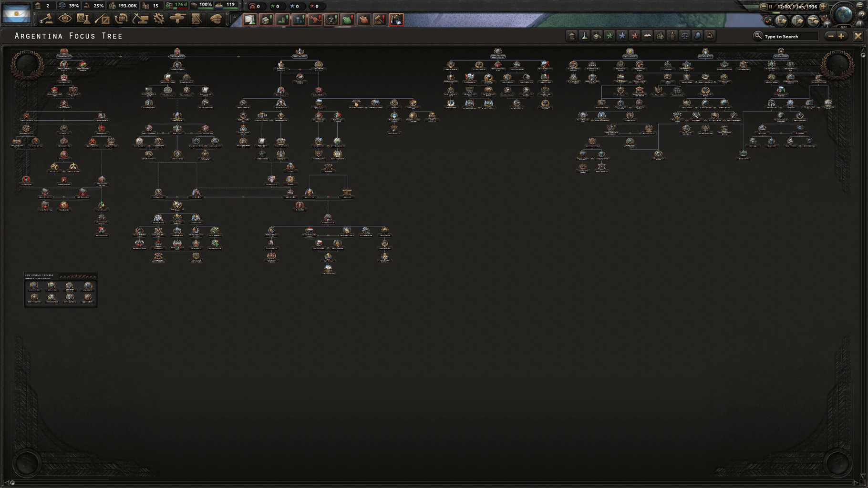868x488 pixels.
Task: Click the red-highlighted last alert icon
Action: pyautogui.click(x=396, y=20)
